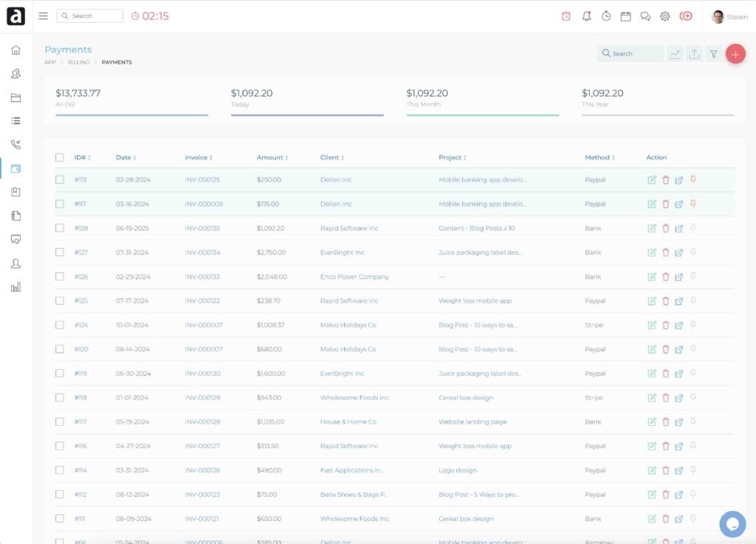Open settings gear in top bar

coord(664,16)
